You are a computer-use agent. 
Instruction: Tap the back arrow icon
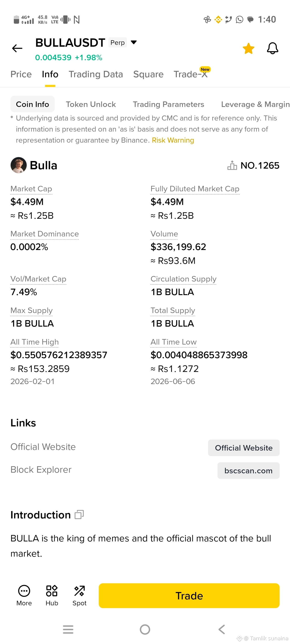click(17, 48)
